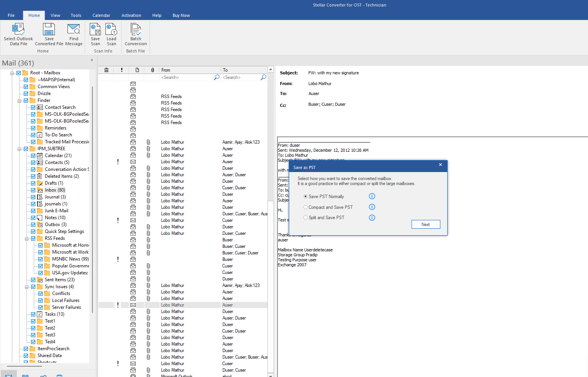This screenshot has width=588, height=377.
Task: Sort by the To column header
Action: [244, 70]
